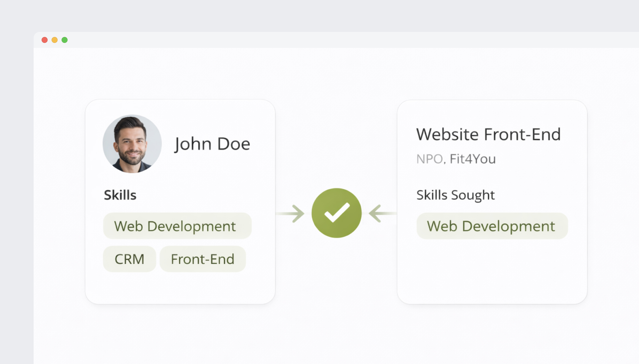Select Web Development tag under Skills
This screenshot has height=364, width=639.
pos(177,226)
